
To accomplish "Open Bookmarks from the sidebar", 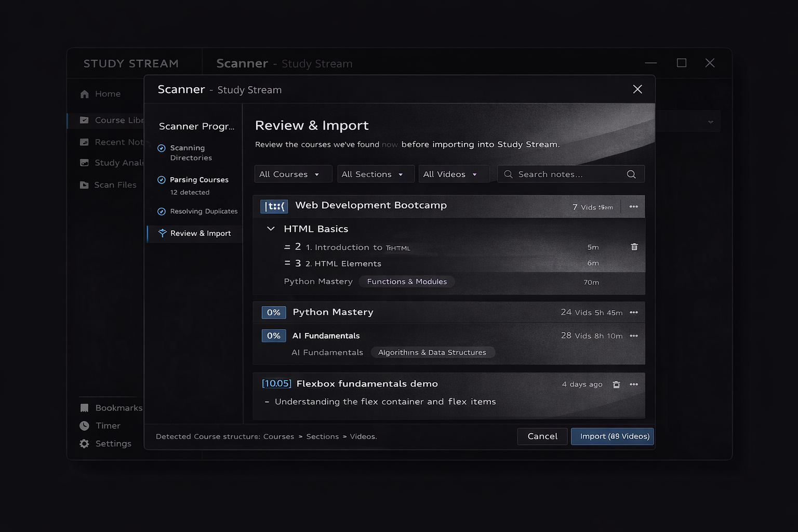I will tap(111, 408).
